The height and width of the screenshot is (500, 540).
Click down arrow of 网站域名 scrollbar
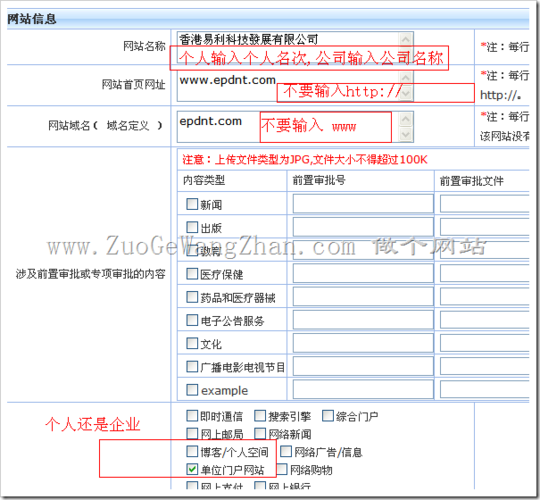tap(406, 135)
